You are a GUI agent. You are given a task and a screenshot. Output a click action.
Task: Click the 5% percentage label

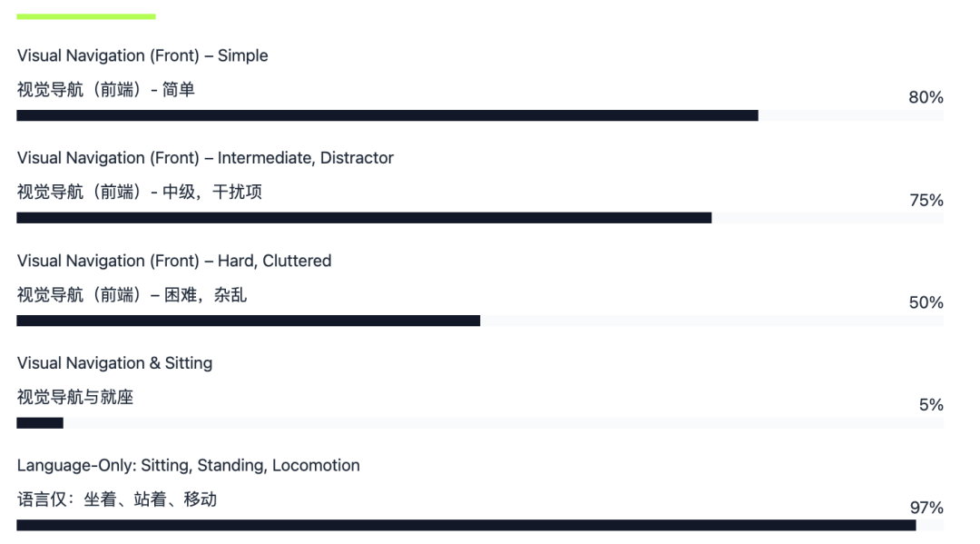pyautogui.click(x=931, y=405)
